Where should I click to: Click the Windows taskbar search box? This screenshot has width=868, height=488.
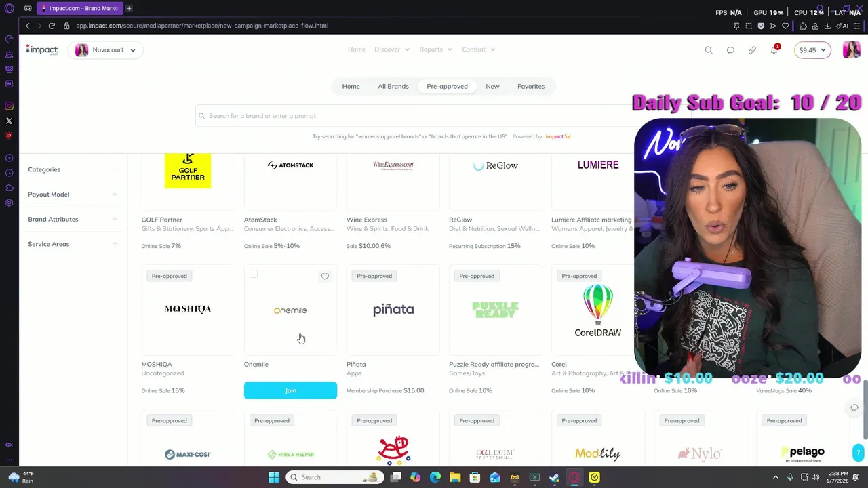pyautogui.click(x=334, y=477)
